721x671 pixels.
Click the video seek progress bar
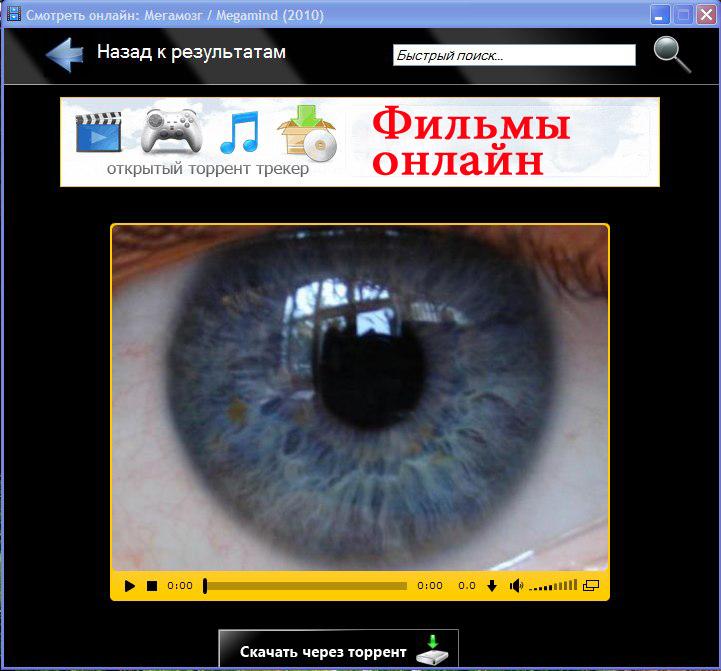(x=306, y=586)
